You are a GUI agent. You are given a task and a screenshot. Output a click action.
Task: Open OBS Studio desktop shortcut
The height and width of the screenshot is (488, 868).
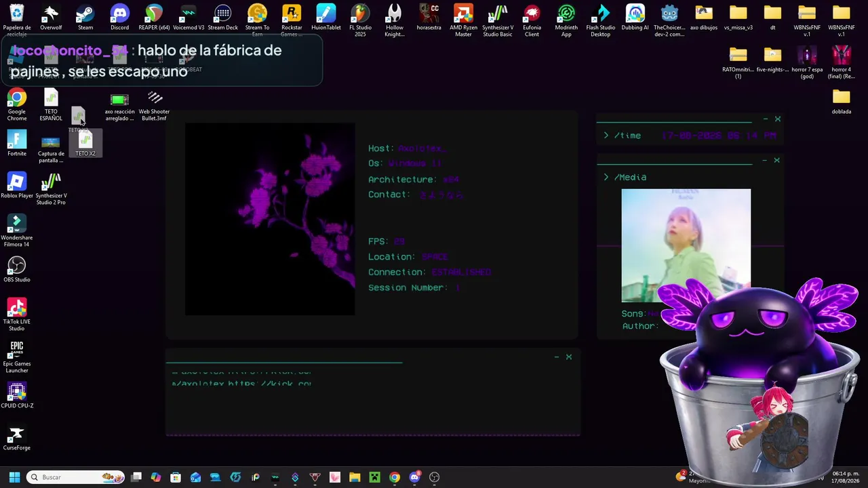(17, 269)
